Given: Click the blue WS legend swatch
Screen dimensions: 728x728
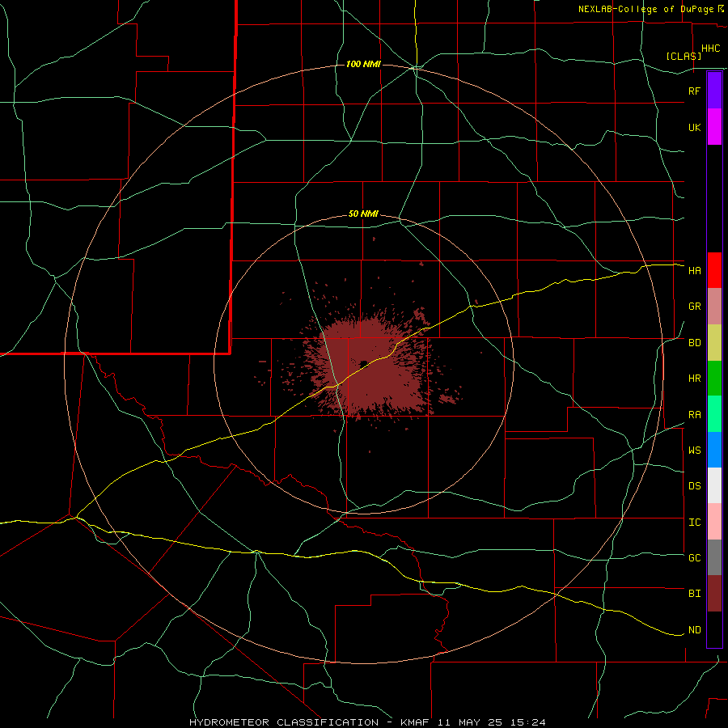Looking at the screenshot, I should 714,450.
